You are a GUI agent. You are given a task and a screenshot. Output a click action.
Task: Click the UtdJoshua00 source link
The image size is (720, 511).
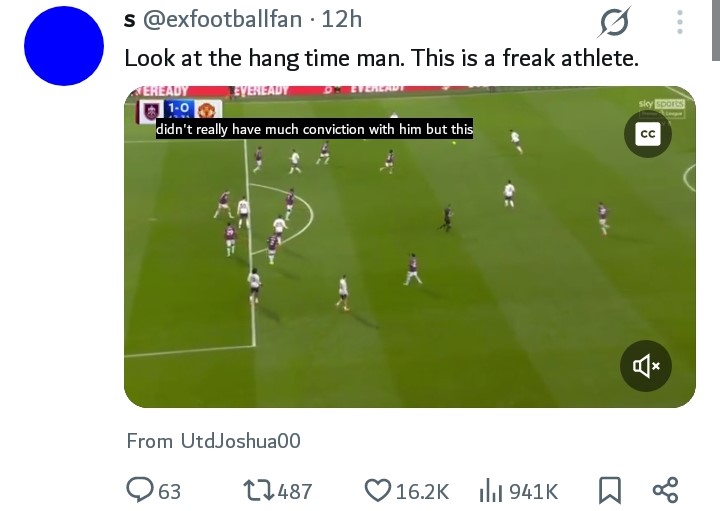(240, 441)
